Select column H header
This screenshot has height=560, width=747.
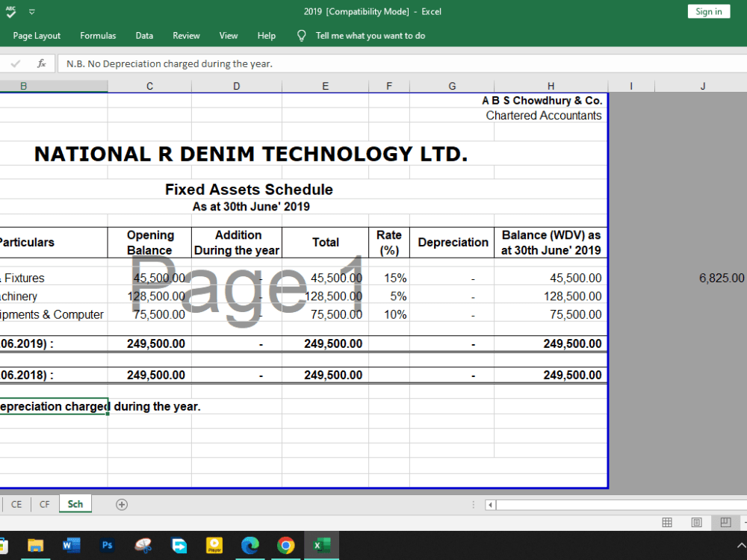click(x=551, y=86)
